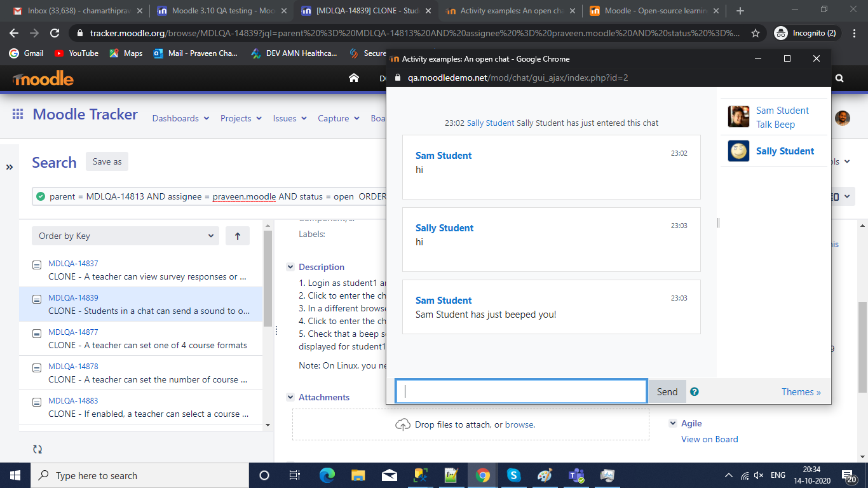
Task: Click Sam Student avatar in chat users list
Action: pyautogui.click(x=738, y=117)
